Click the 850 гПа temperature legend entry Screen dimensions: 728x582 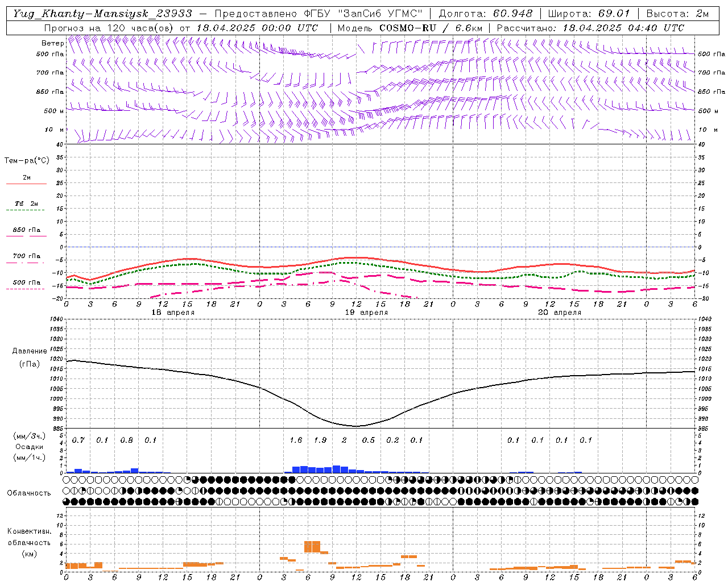(26, 230)
